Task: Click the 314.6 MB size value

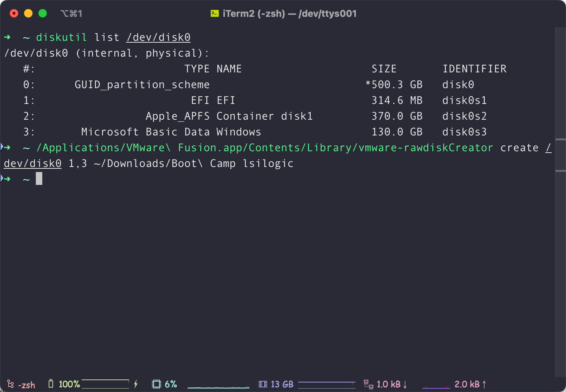Action: tap(397, 100)
